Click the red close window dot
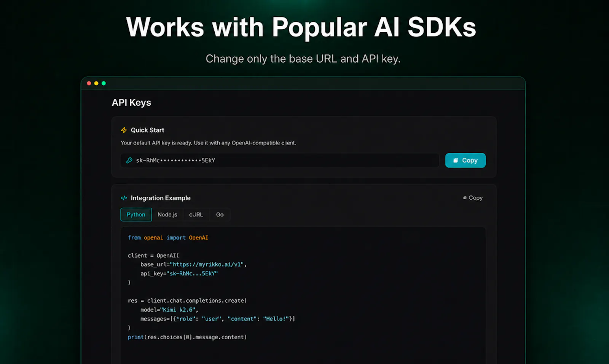Screen dimensions: 609x364 [x=89, y=83]
